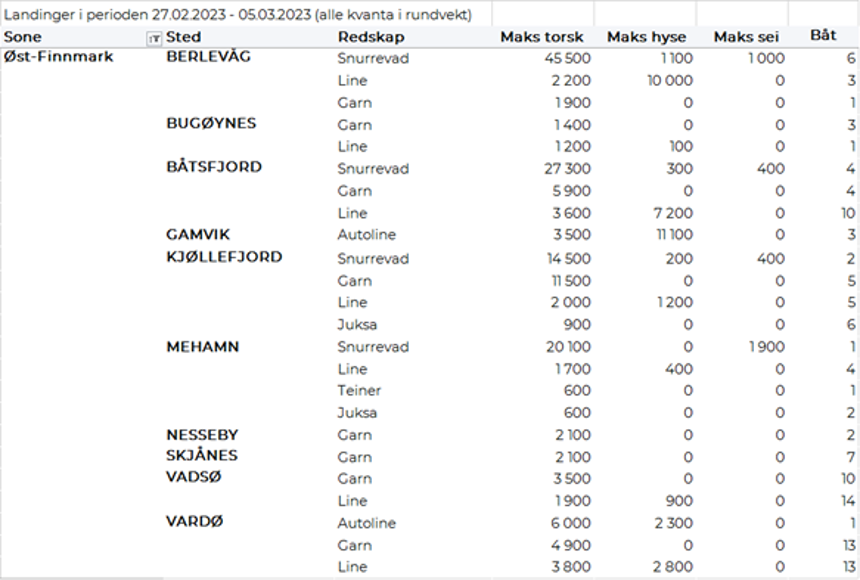Screen dimensions: 860x580
Task: Select the Øst-Finnmark zone cell
Action: pyautogui.click(x=58, y=57)
